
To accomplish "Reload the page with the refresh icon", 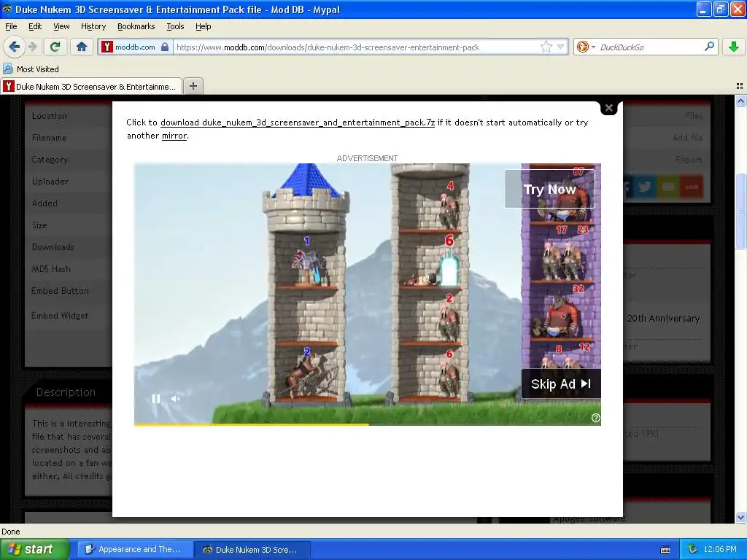I will tap(55, 47).
